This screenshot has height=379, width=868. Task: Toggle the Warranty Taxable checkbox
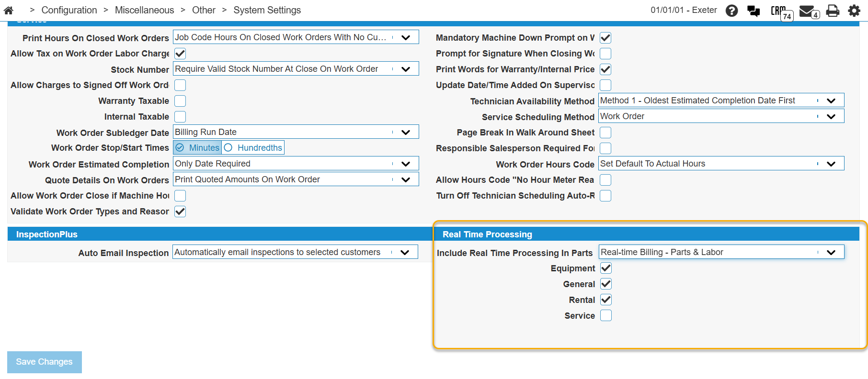tap(180, 101)
